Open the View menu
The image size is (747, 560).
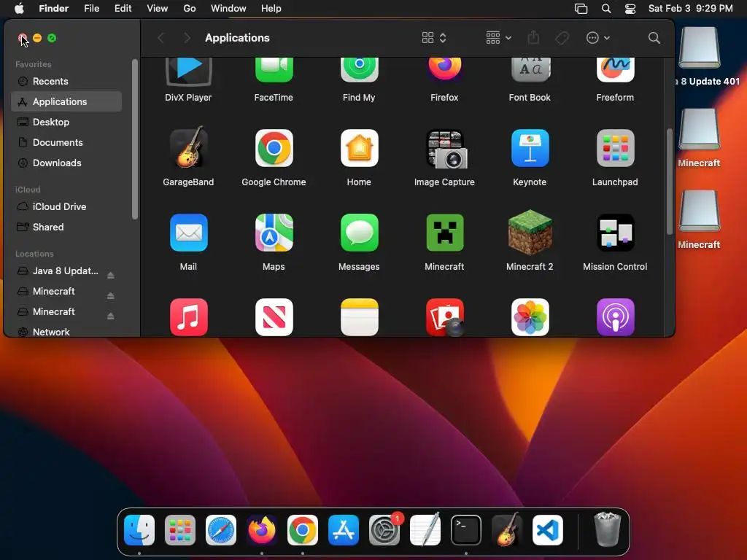pos(158,9)
